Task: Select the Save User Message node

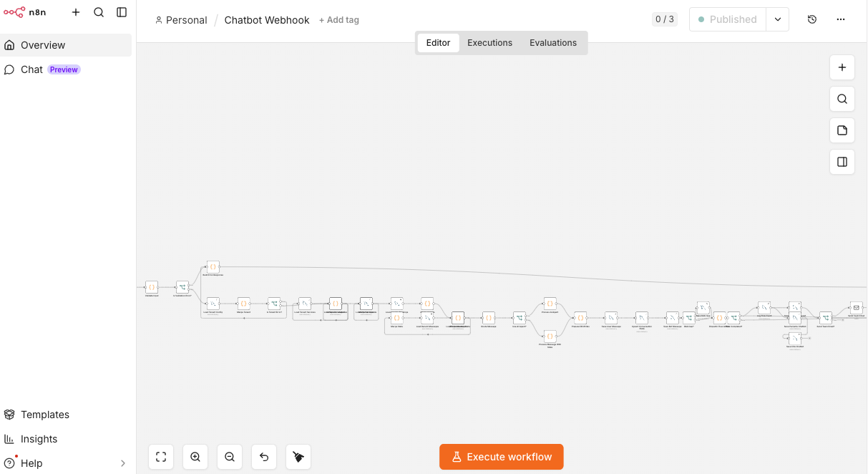Action: point(611,318)
